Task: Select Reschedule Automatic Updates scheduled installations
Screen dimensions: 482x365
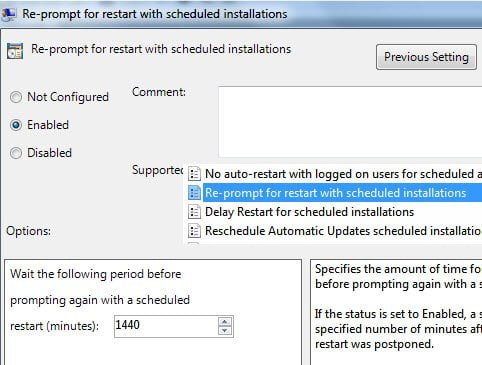Action: click(343, 231)
